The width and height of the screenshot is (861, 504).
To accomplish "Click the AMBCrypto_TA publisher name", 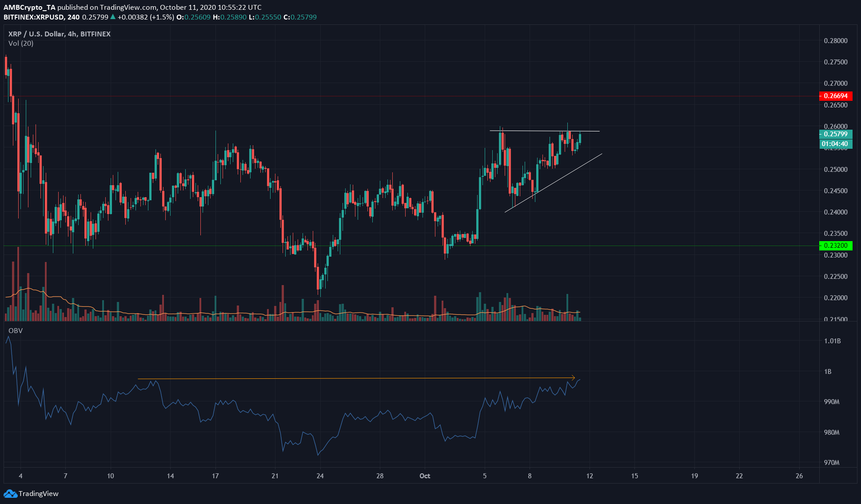I will [30, 7].
